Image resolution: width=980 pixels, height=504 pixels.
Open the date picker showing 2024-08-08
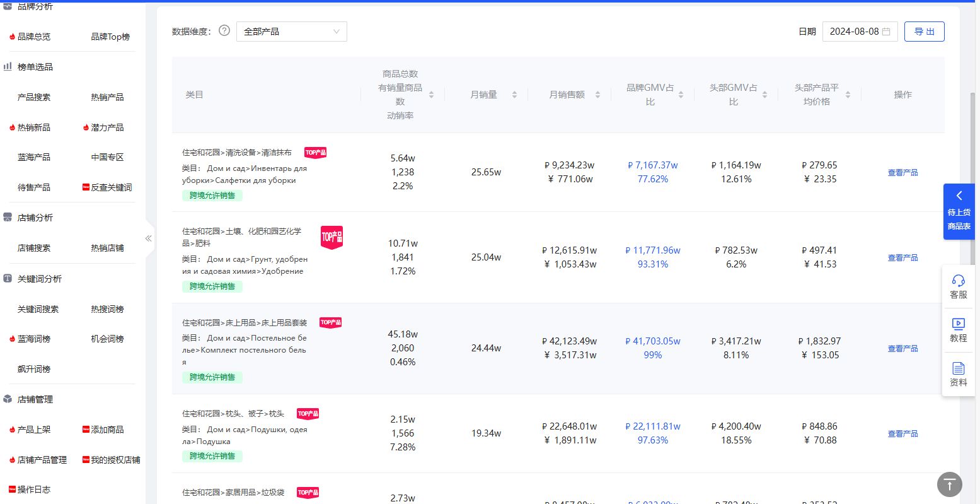pyautogui.click(x=860, y=32)
